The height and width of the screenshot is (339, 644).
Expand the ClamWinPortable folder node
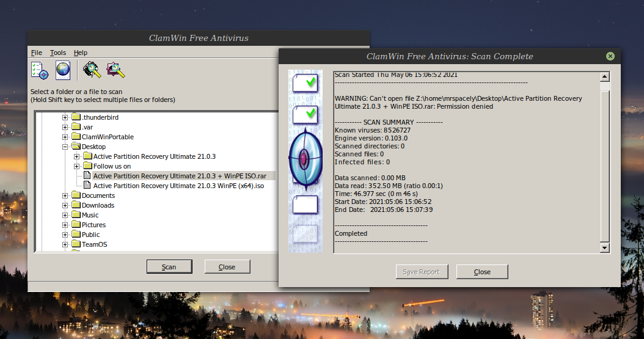tap(65, 137)
